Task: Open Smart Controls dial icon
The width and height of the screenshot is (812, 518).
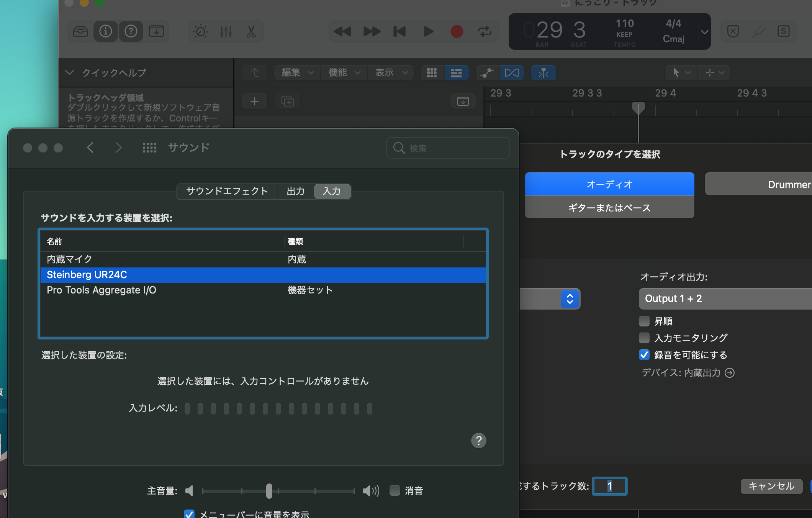Action: (x=200, y=31)
